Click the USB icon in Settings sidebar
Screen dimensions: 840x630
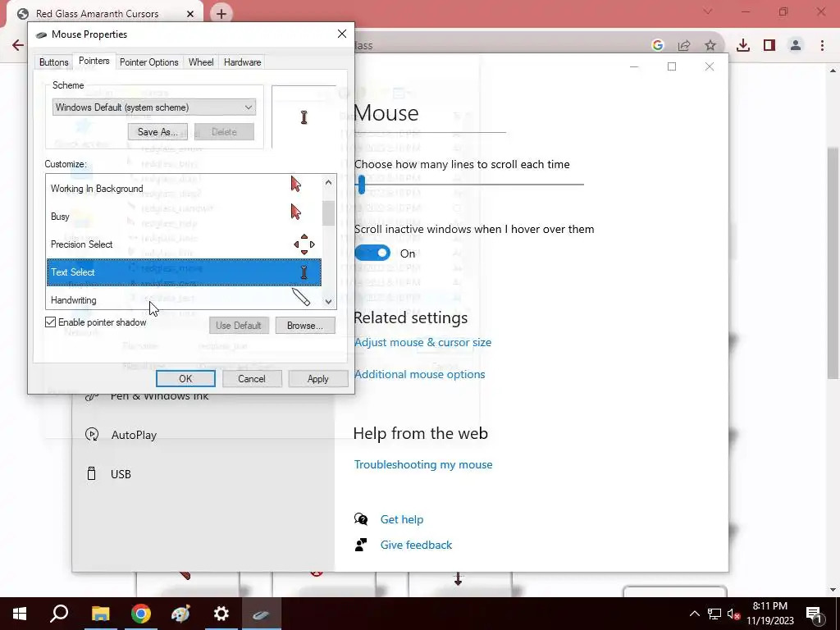92,473
